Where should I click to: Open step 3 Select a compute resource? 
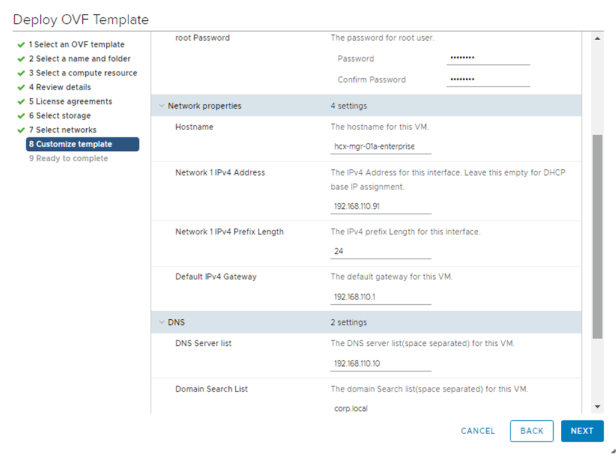82,73
